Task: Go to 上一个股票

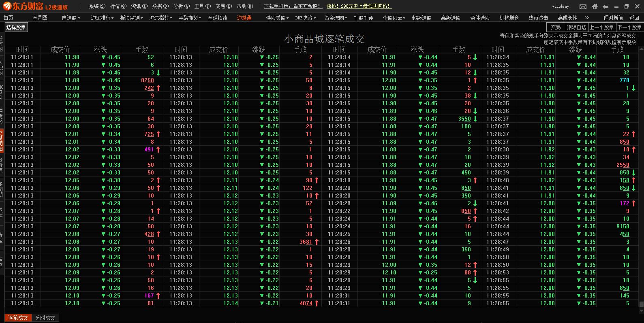Action: point(602,27)
